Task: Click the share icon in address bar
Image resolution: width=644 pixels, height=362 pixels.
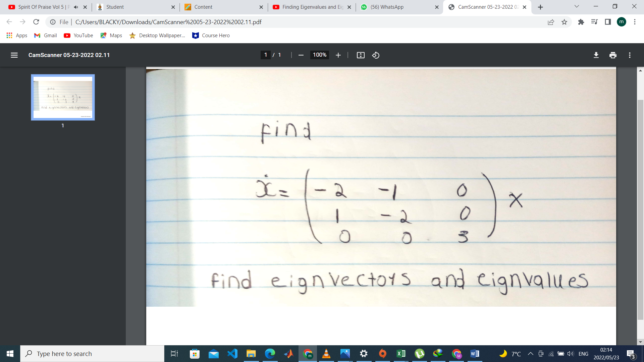Action: 551,22
